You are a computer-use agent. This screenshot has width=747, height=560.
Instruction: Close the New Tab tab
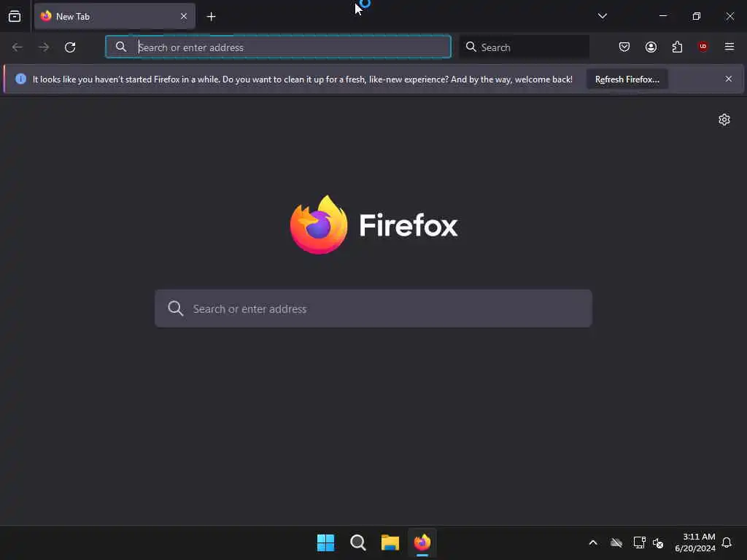(x=184, y=17)
